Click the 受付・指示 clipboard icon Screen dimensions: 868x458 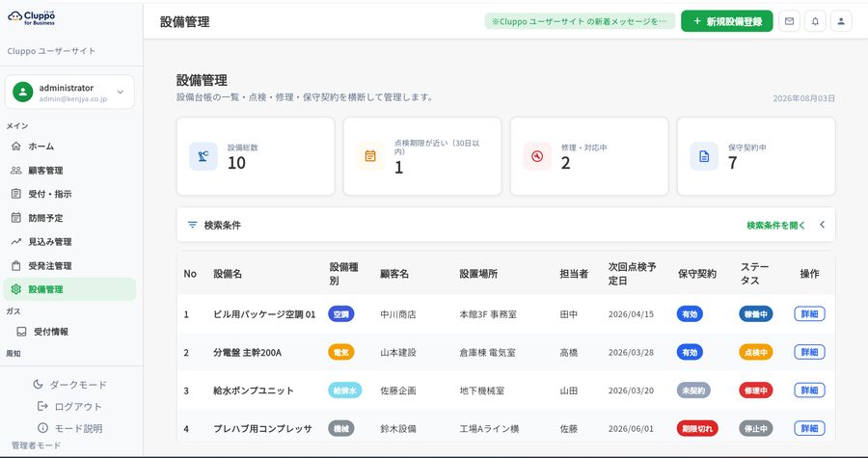point(16,194)
